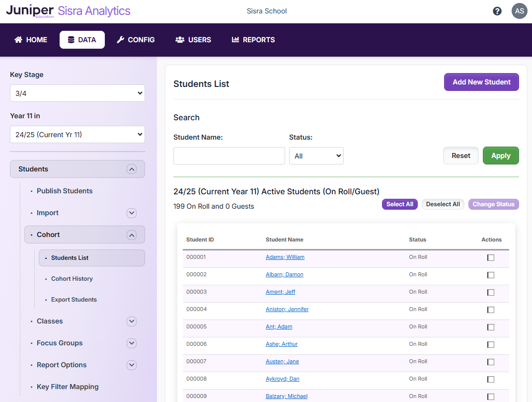Expand the Import section chevron

click(131, 213)
